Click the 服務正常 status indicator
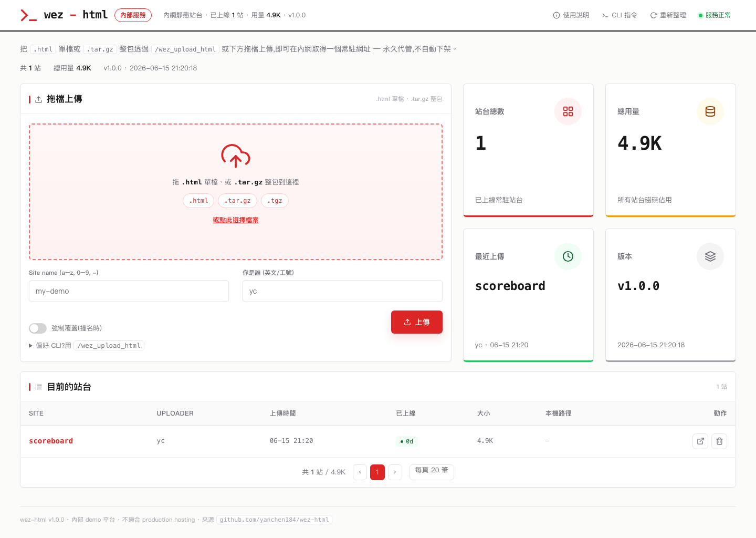This screenshot has height=538, width=756. click(715, 15)
